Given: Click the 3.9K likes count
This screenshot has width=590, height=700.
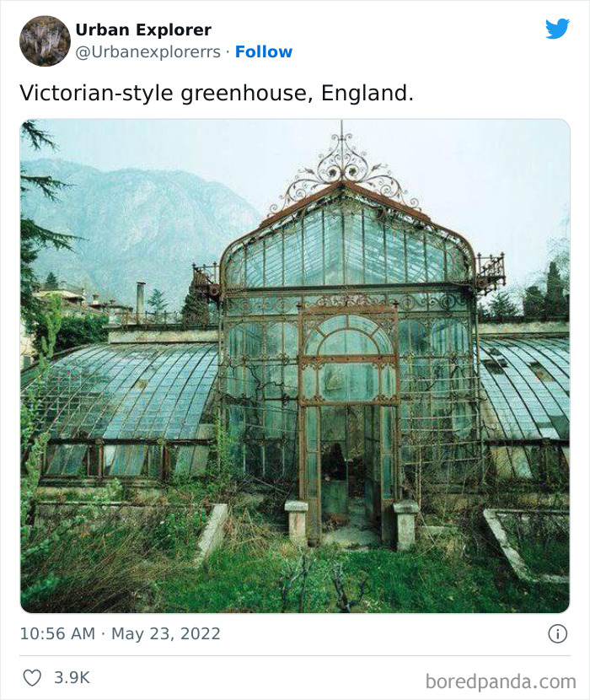Looking at the screenshot, I should click(x=72, y=677).
